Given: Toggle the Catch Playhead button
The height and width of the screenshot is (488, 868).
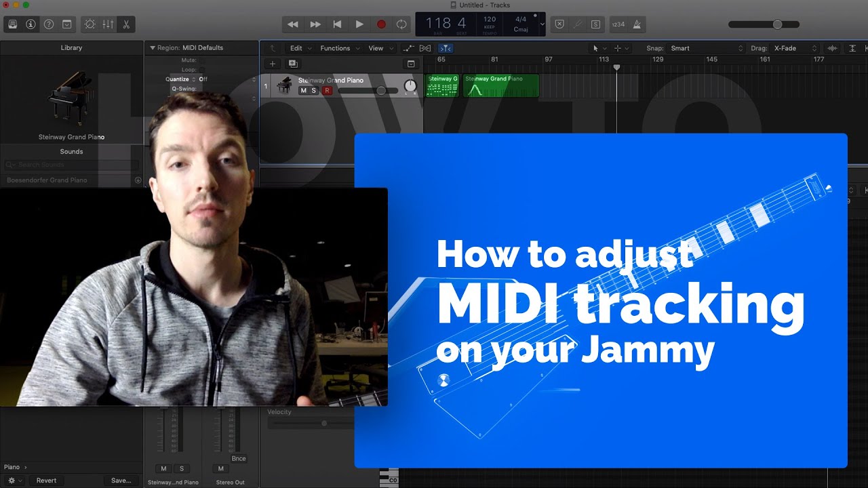Looking at the screenshot, I should (446, 48).
